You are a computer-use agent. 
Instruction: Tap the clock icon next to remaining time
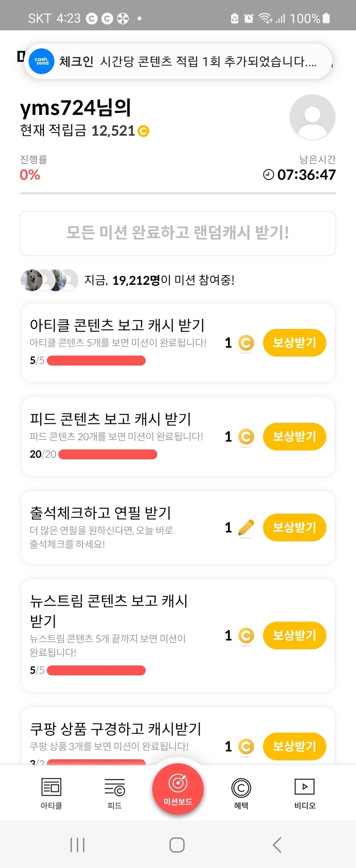pos(269,174)
